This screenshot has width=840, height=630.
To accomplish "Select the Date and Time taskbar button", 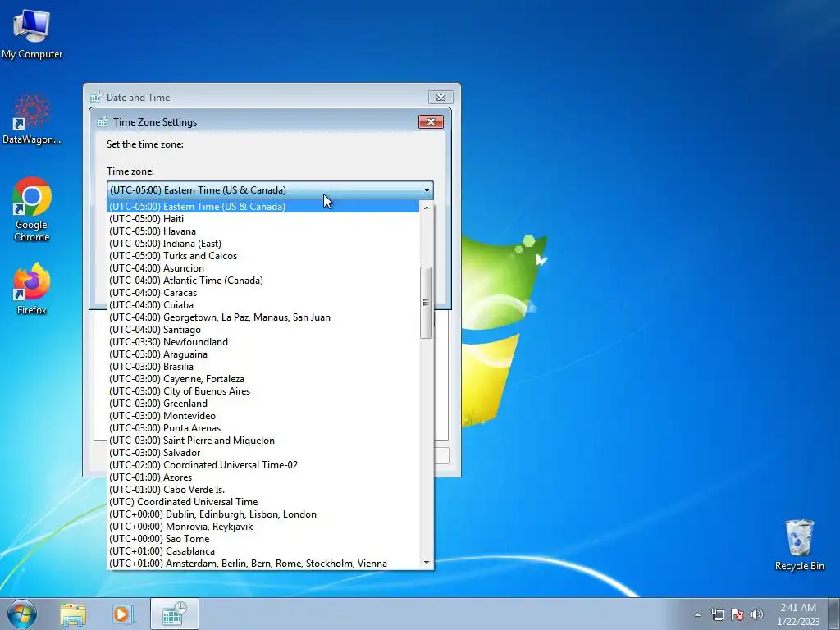I will pos(175,614).
